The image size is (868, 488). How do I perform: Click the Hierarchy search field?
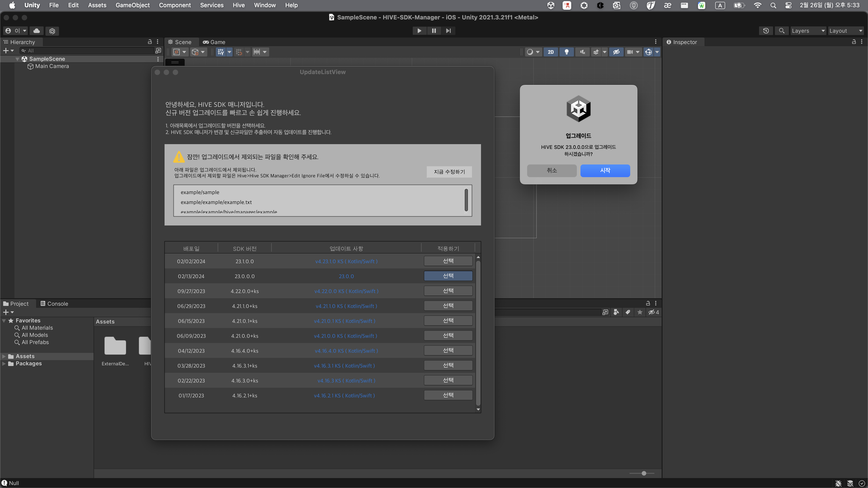(88, 51)
